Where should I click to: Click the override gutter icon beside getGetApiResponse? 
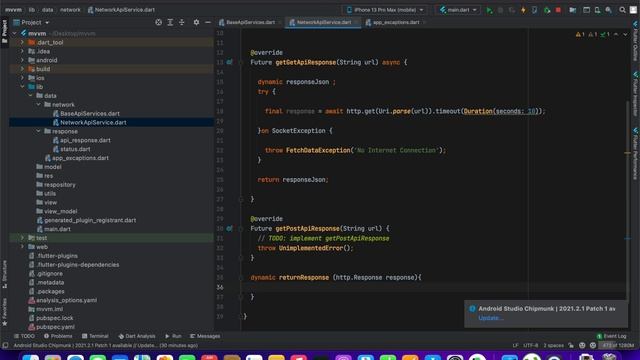coord(229,62)
